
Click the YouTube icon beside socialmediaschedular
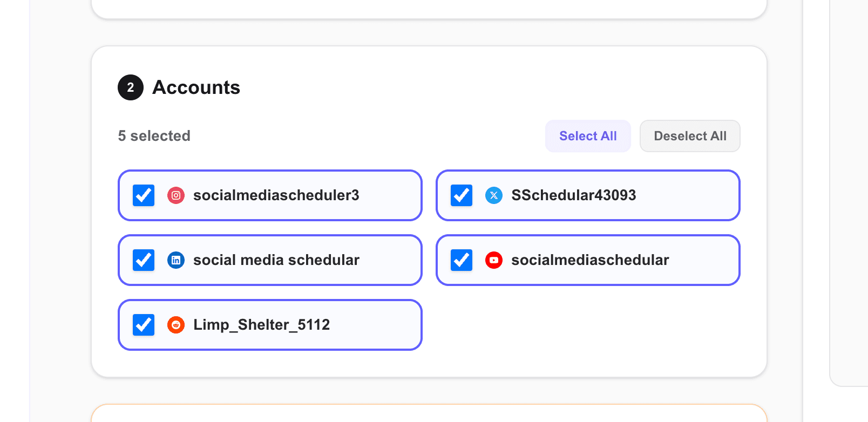[x=494, y=260]
